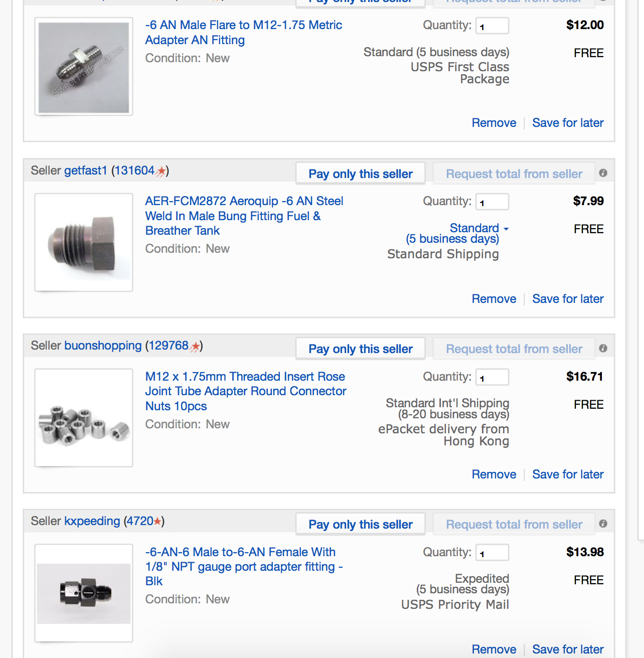The width and height of the screenshot is (644, 658).
Task: Open the -6 AN Male Flare adapter title
Action: click(x=244, y=33)
